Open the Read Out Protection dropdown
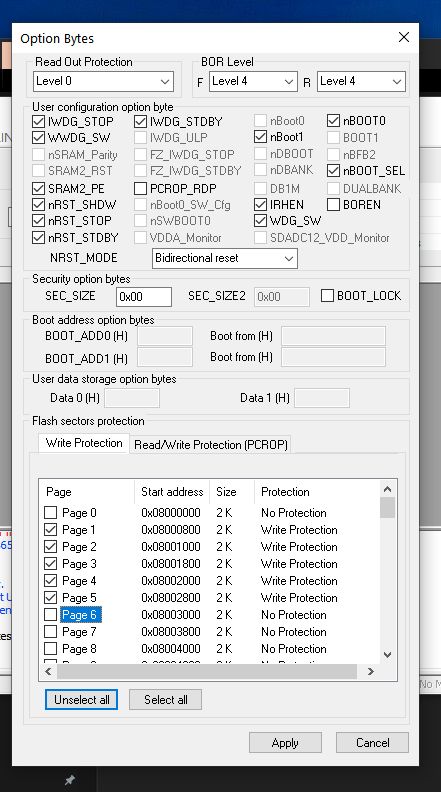Screen dimensions: 441x792 click(x=104, y=81)
